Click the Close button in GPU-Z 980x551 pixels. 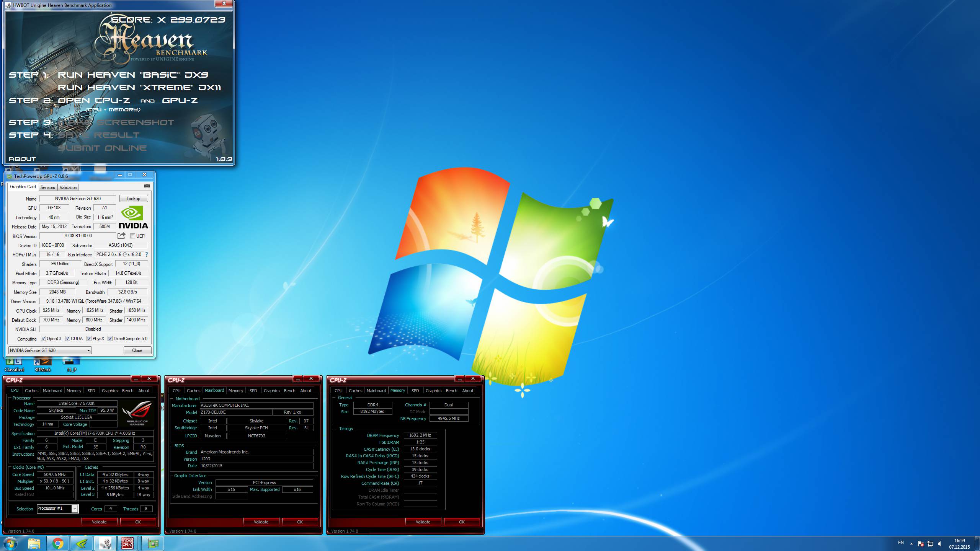click(x=137, y=350)
